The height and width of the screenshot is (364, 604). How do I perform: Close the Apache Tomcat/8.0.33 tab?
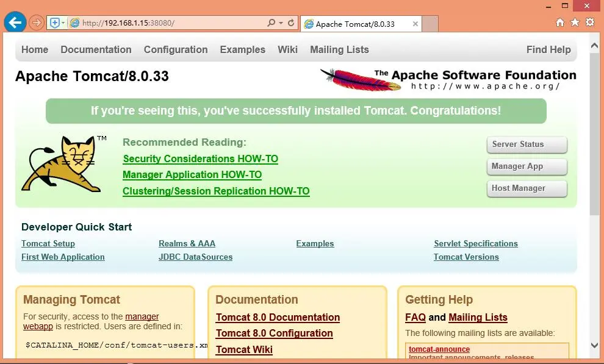415,24
